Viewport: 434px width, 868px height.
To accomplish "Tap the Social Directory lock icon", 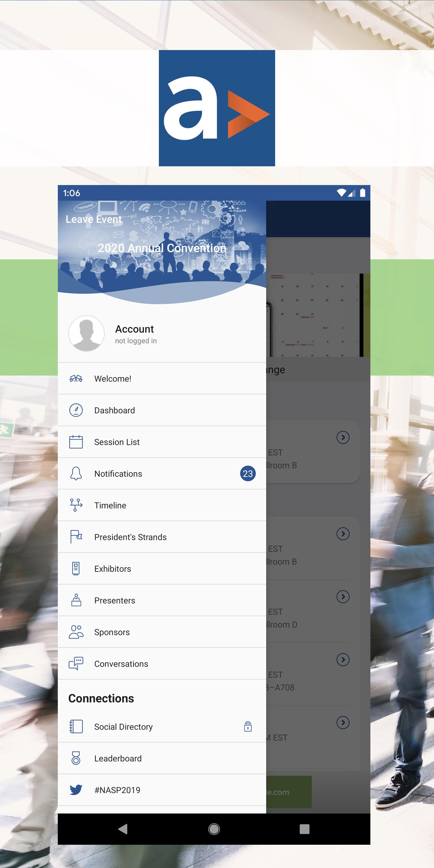I will [x=248, y=727].
